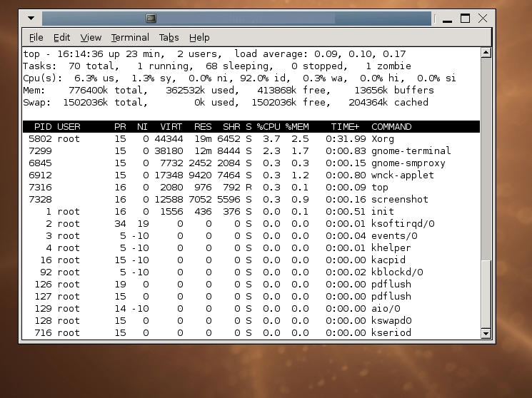Open the View menu
Viewport: 532px width, 398px height.
point(91,38)
